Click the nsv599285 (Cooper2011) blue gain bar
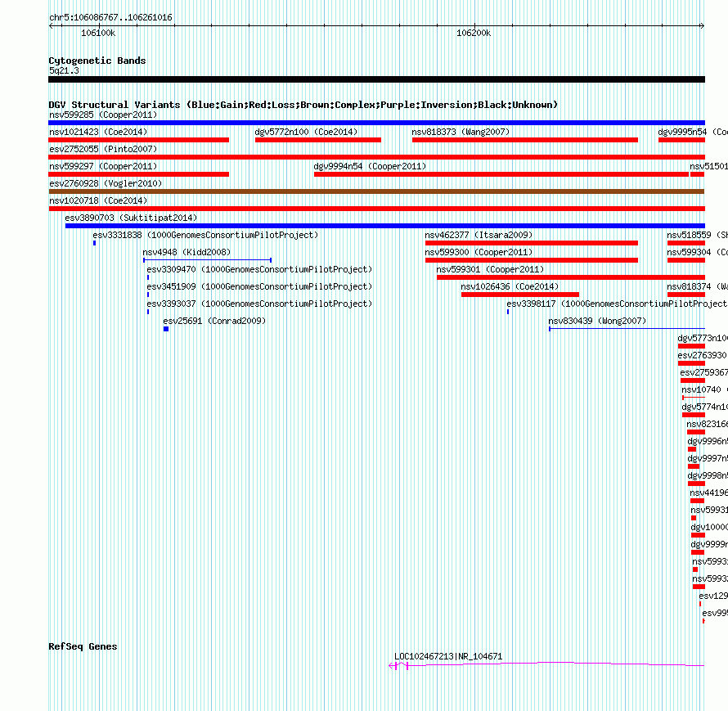Image resolution: width=728 pixels, height=711 pixels. (376, 123)
